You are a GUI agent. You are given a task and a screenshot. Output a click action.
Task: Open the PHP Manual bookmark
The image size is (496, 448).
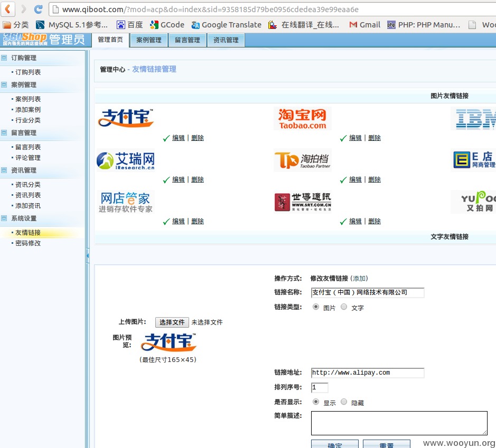tap(424, 25)
